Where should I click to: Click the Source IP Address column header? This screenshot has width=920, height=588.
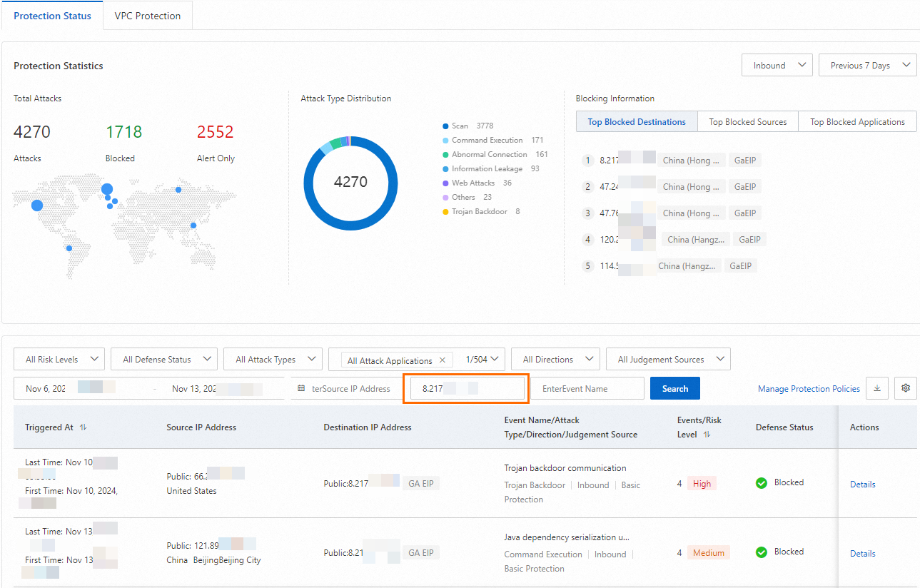(x=201, y=427)
